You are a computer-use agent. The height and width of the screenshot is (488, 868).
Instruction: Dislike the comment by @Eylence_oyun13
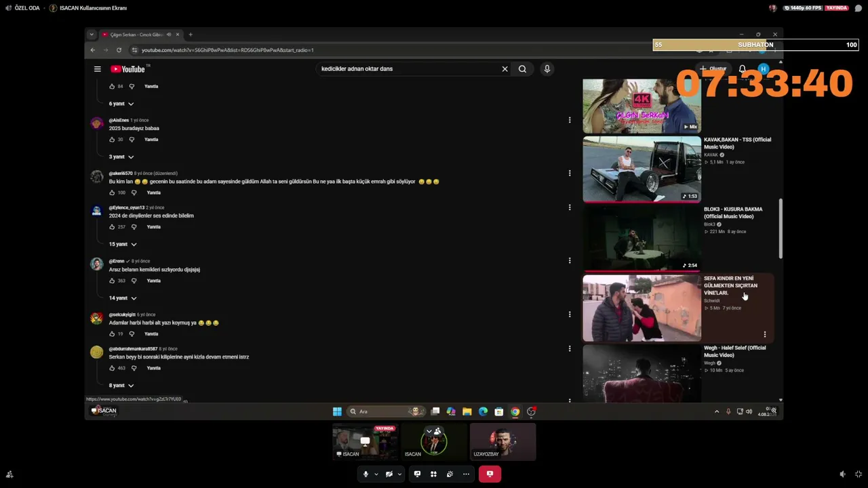coord(134,227)
